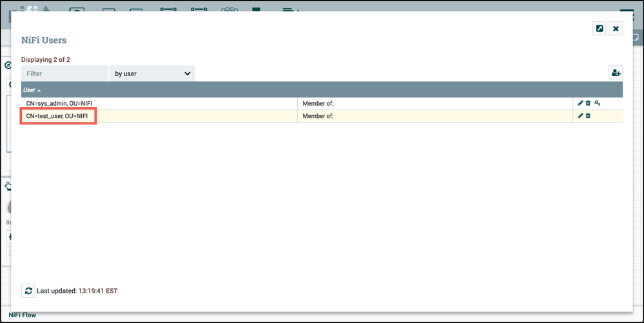Delete the sys_admin user
The width and height of the screenshot is (644, 323).
click(x=588, y=103)
